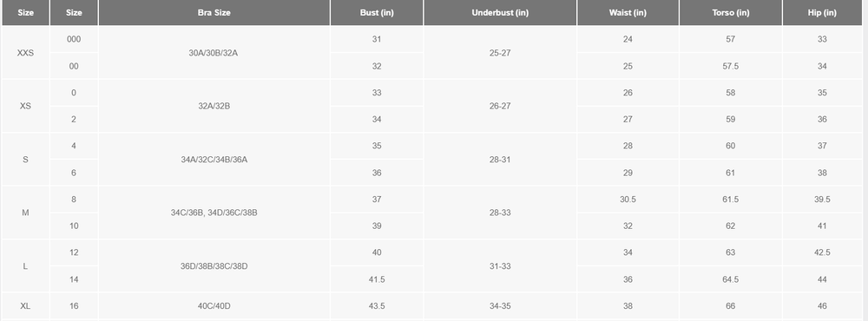
Task: Select the numeric size 000 cell
Action: [74, 39]
